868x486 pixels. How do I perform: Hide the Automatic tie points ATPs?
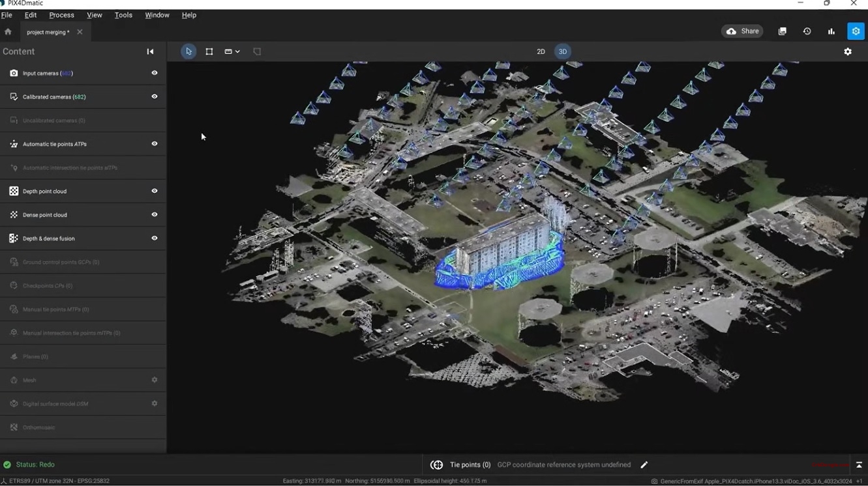(154, 143)
